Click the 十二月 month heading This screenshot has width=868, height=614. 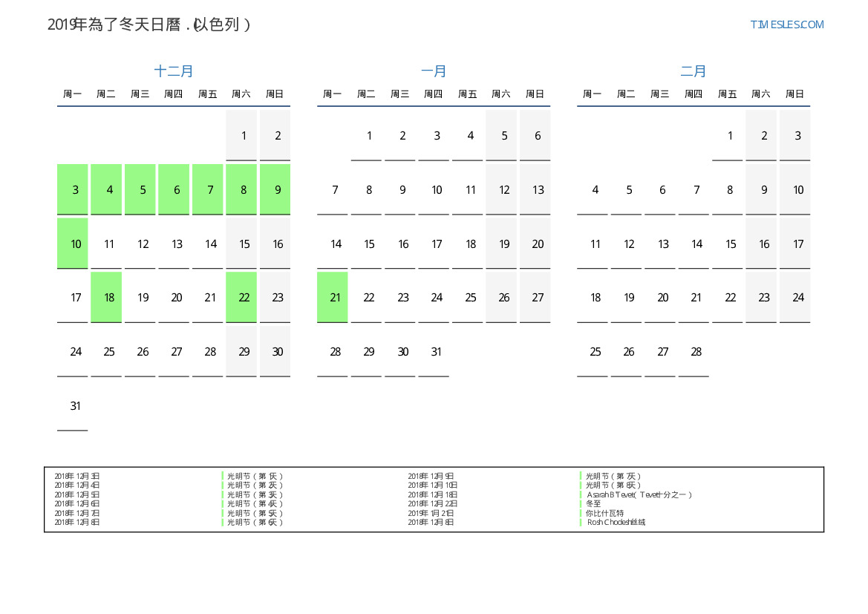(x=173, y=71)
